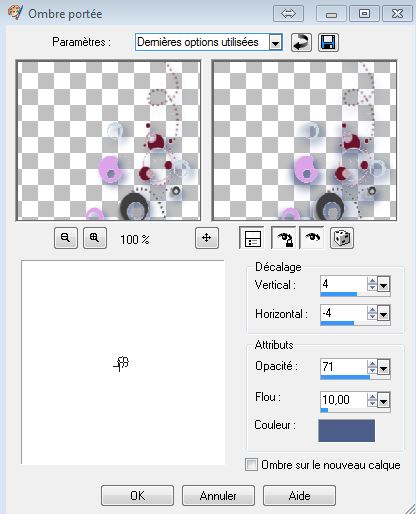Open the Paramètres presets dropdown
The height and width of the screenshot is (514, 416).
[276, 42]
